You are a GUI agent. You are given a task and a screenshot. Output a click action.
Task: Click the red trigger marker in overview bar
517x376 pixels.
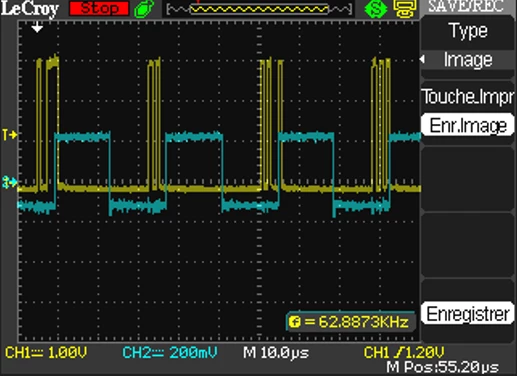(197, 2)
